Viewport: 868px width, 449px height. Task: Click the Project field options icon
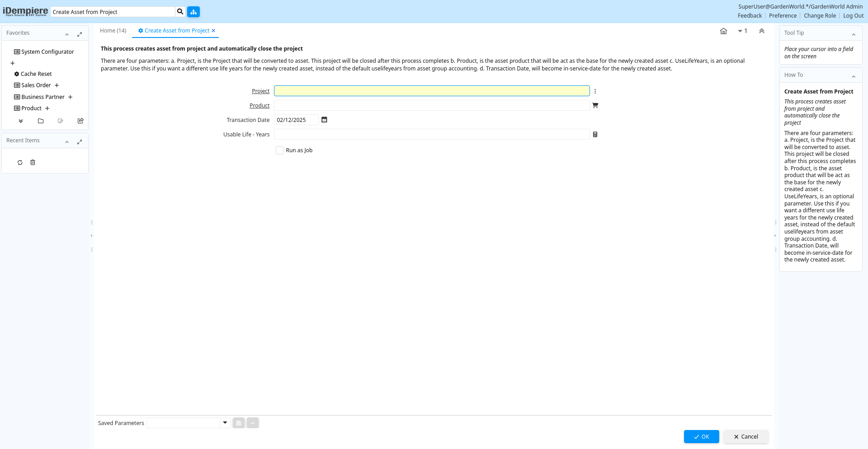[595, 91]
